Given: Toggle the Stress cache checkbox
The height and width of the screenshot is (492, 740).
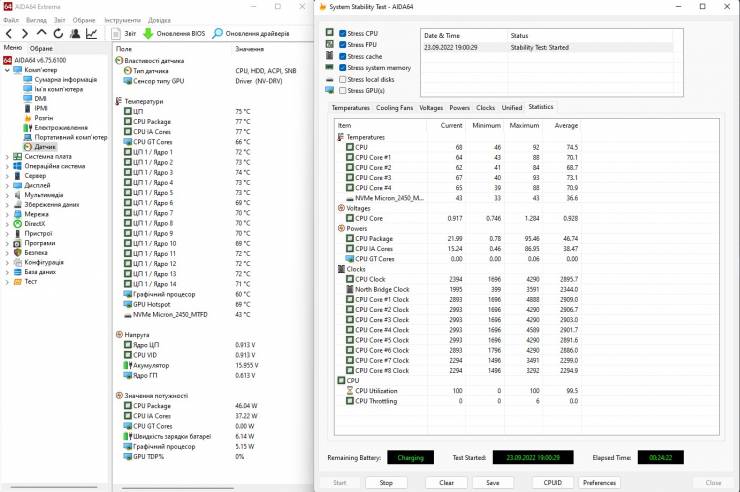Looking at the screenshot, I should [343, 57].
